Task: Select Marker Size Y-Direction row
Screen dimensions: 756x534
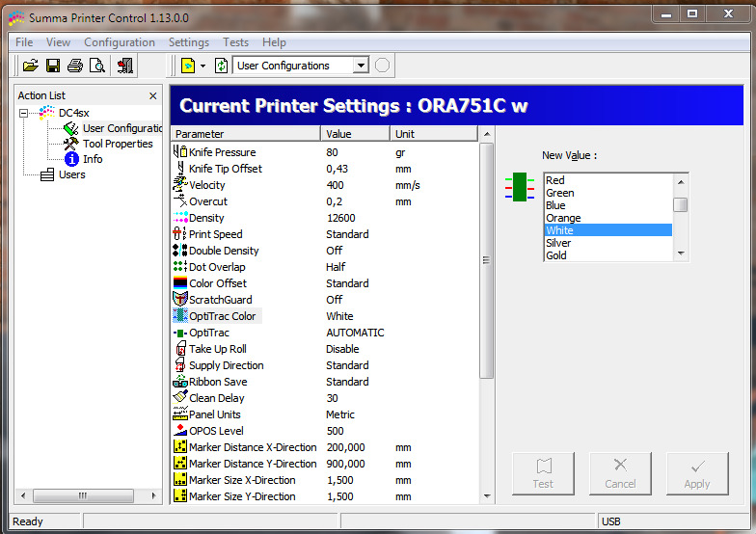Action: click(324, 496)
